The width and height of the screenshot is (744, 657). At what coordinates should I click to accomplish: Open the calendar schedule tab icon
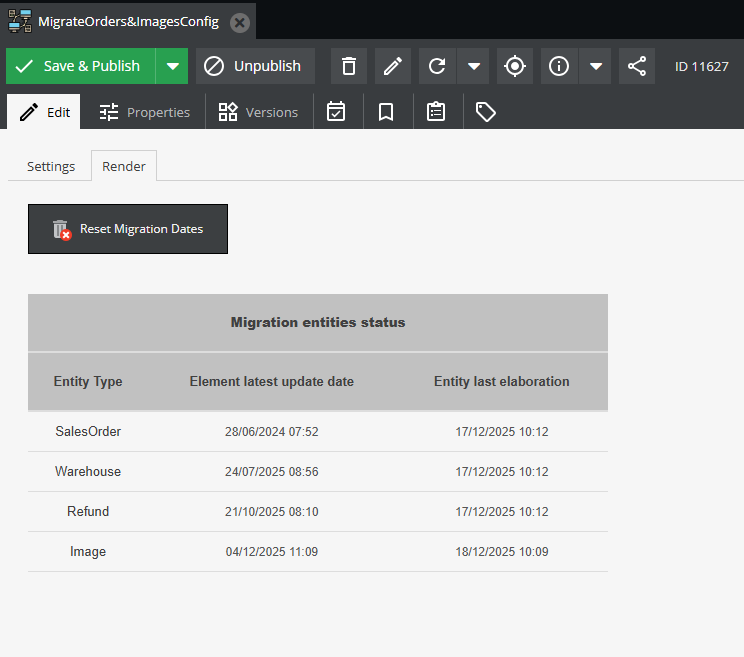tap(336, 112)
